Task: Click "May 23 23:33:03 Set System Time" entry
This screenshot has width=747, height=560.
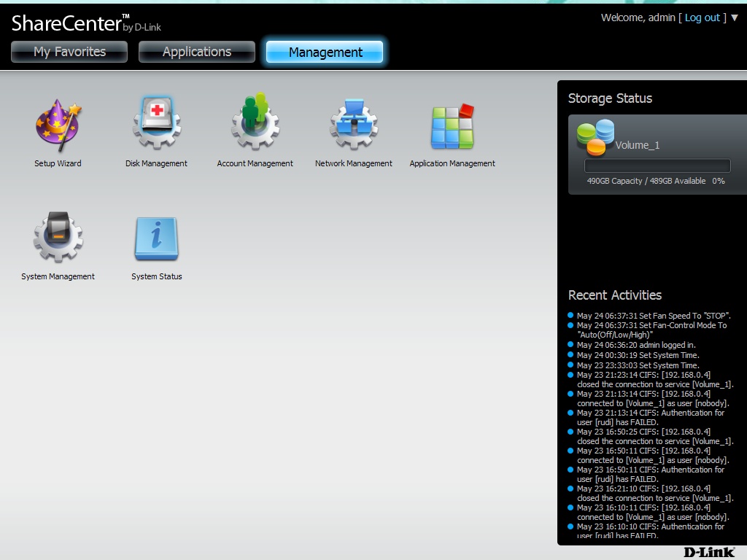Action: click(x=638, y=365)
